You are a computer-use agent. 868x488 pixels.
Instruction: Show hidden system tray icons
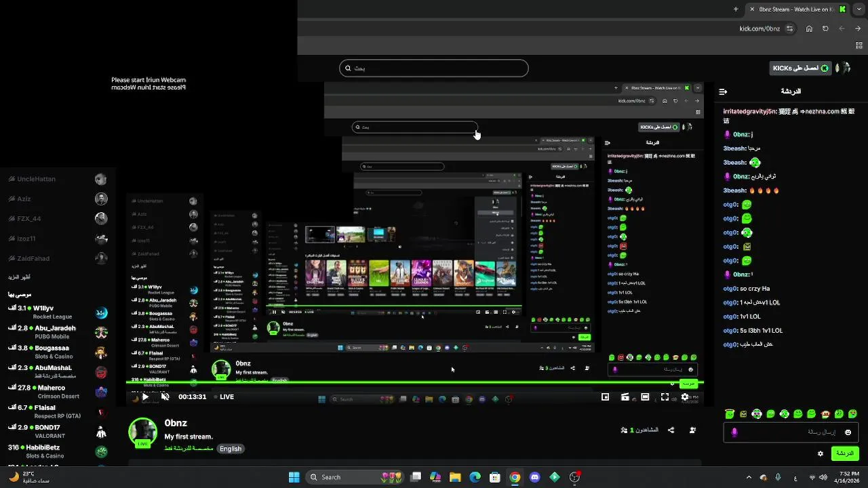(749, 477)
